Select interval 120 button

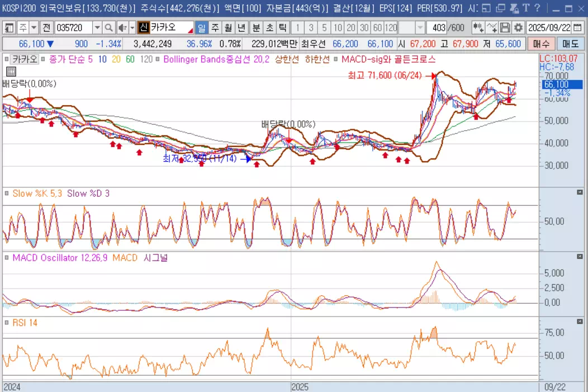(x=391, y=28)
